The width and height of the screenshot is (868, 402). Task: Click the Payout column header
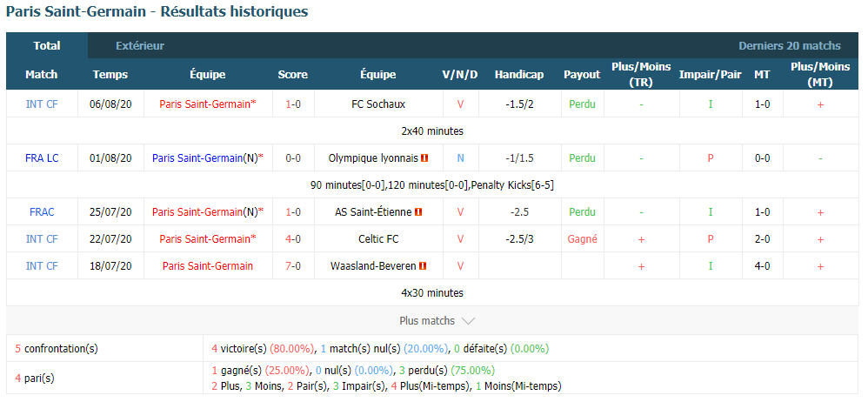(582, 75)
